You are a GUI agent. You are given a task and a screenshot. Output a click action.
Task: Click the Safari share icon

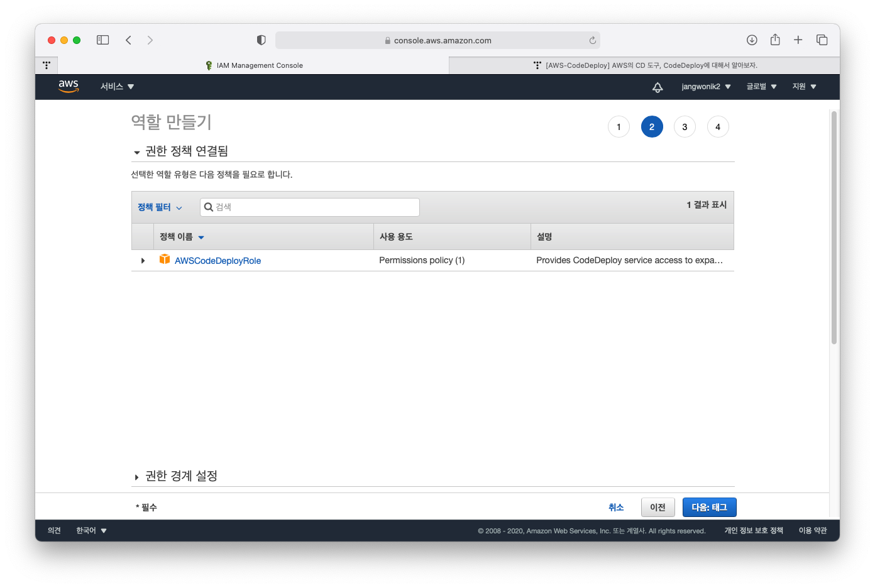coord(775,40)
